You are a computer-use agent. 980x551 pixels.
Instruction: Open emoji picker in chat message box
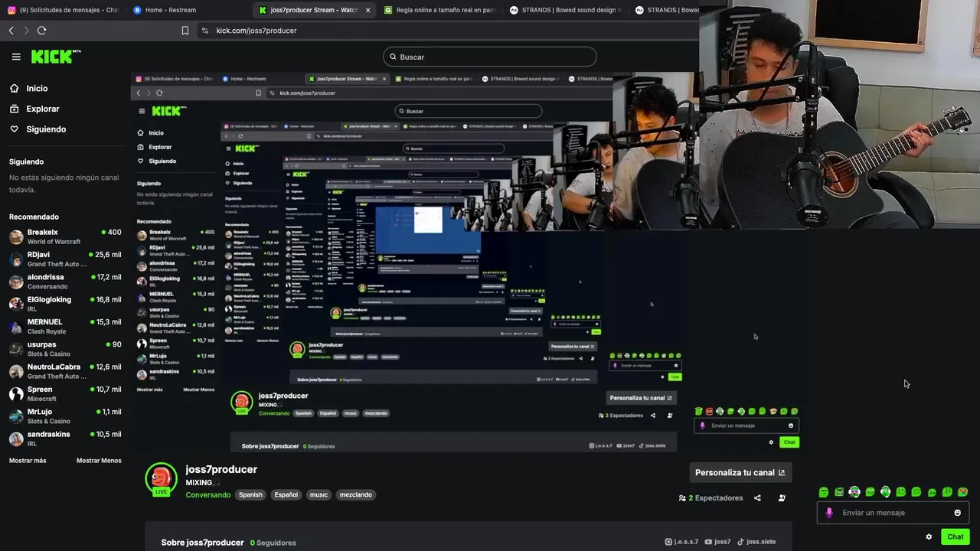(957, 513)
